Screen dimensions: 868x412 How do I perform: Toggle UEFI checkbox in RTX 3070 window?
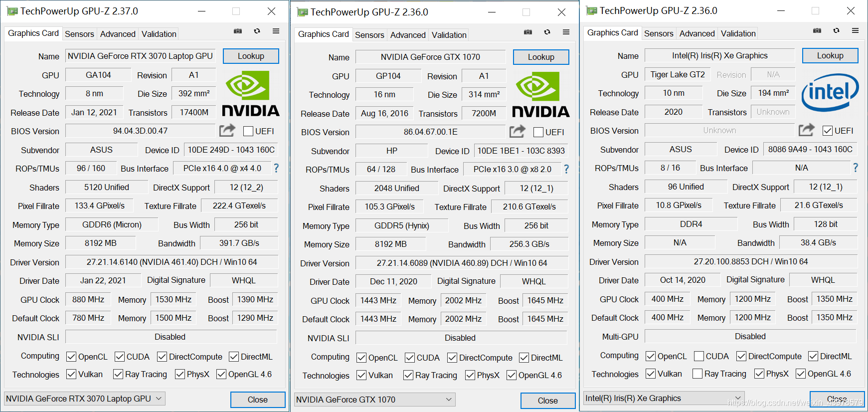[248, 131]
